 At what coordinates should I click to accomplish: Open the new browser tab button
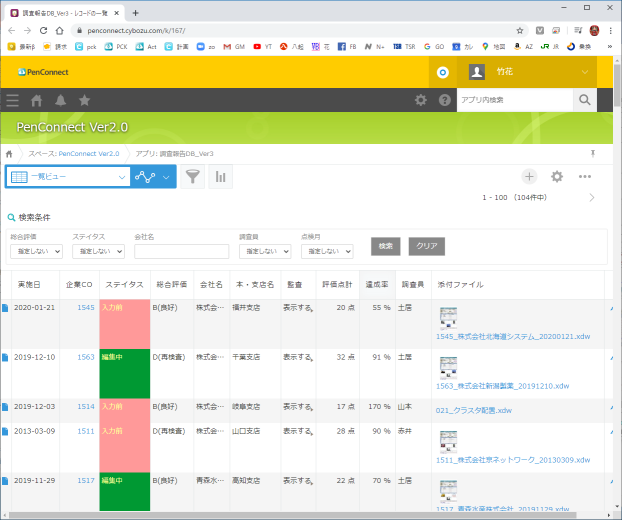135,13
